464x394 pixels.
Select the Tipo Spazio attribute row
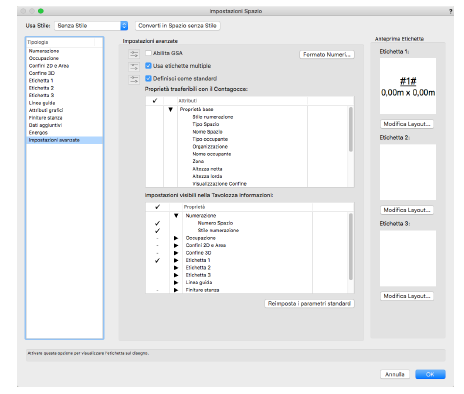[x=247, y=124]
